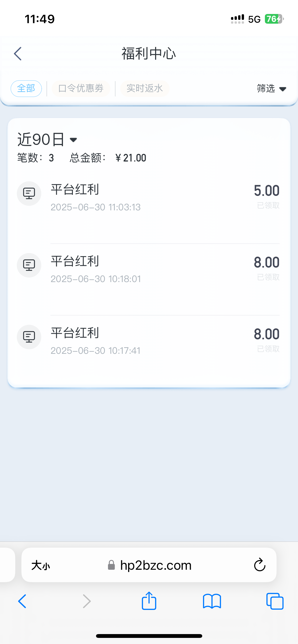Tap the 8.00 amount at 10:17:41
298x644 pixels.
(266, 334)
